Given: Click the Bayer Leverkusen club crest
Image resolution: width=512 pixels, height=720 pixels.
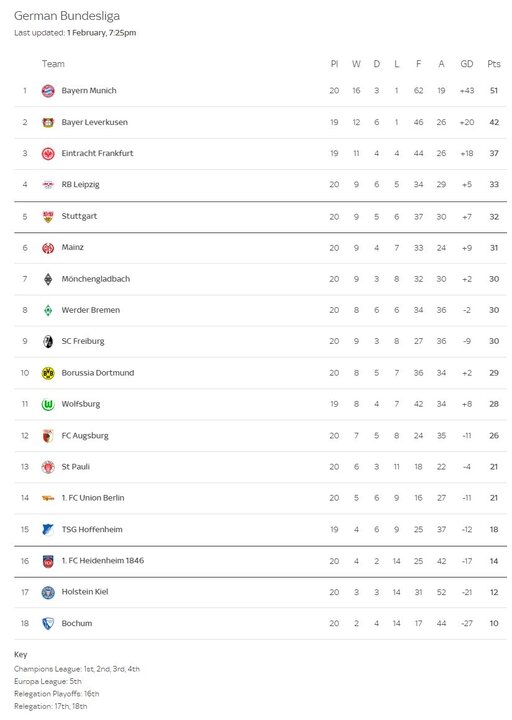Looking at the screenshot, I should coord(48,122).
